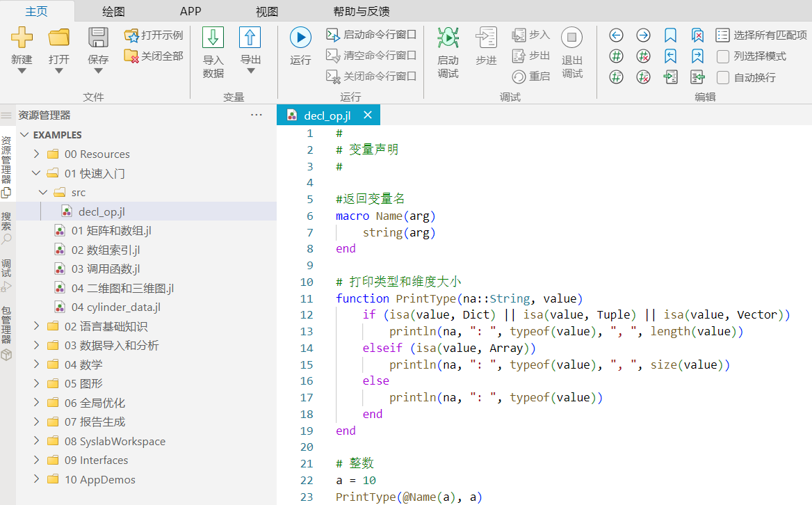This screenshot has height=505, width=812.
Task: Toggle the Auto Wrap (自动换行) checkbox
Action: pyautogui.click(x=723, y=77)
